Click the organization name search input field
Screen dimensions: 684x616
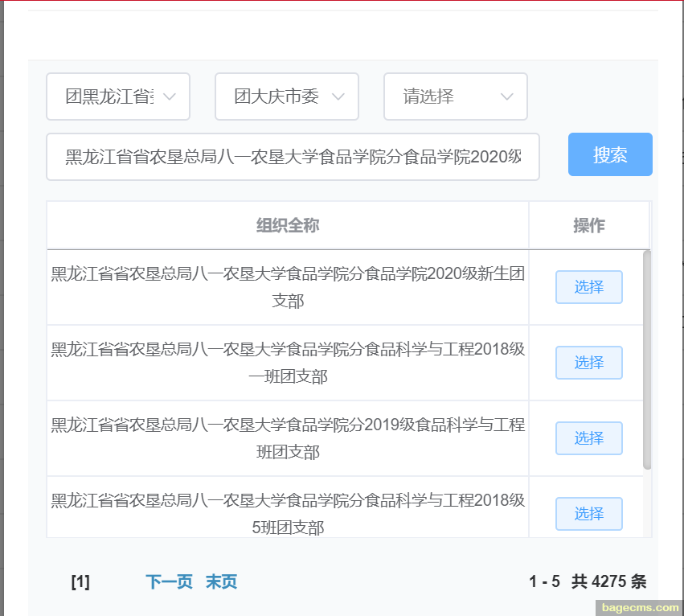click(x=293, y=157)
